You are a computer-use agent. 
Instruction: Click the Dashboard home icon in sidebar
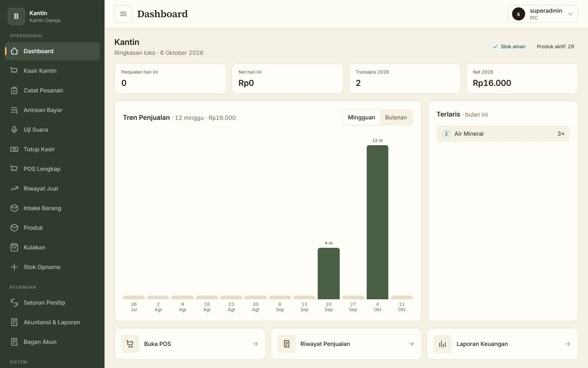coord(14,51)
